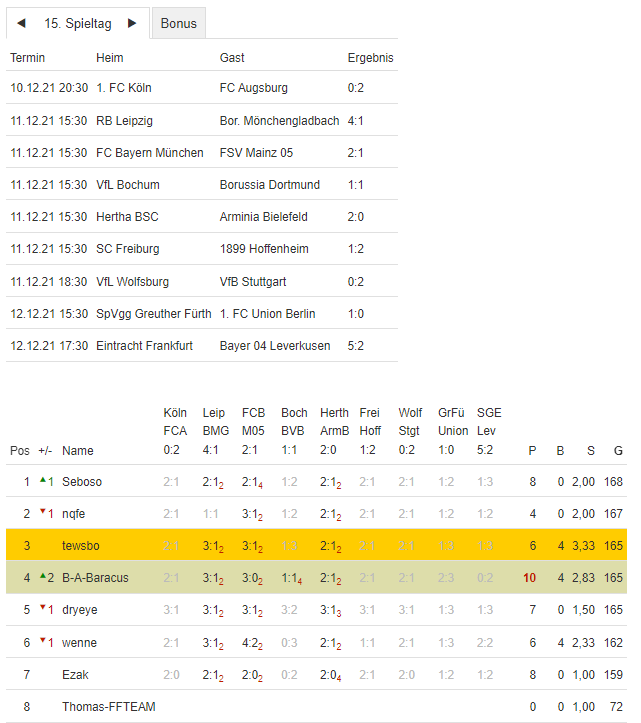The width and height of the screenshot is (641, 723).
Task: Click B-A-Baracus's red 10 points value
Action: pos(529,578)
